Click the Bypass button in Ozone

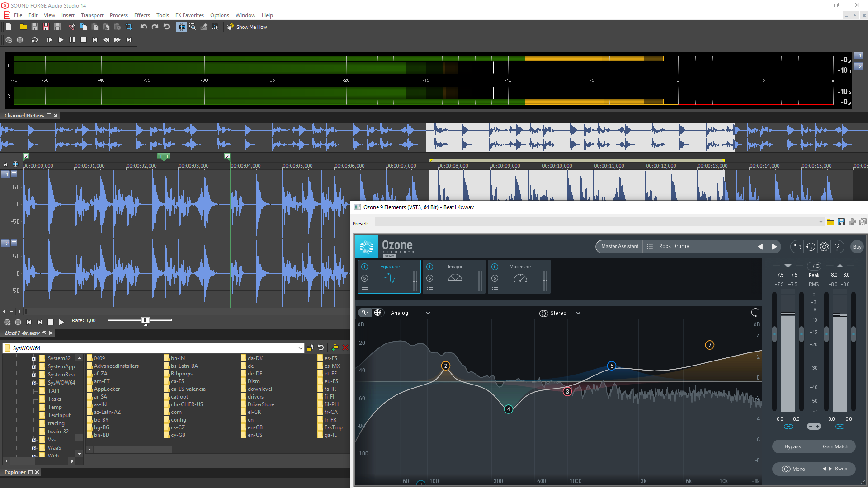point(793,446)
